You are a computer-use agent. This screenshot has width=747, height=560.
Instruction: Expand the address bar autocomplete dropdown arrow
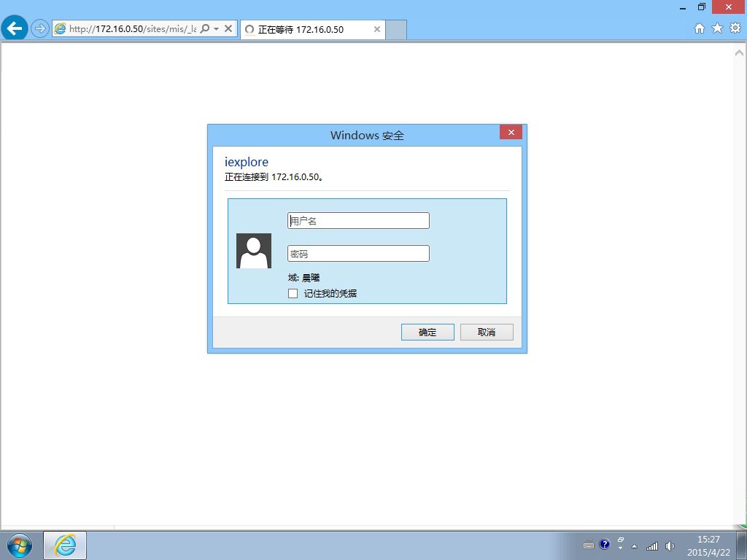click(216, 28)
